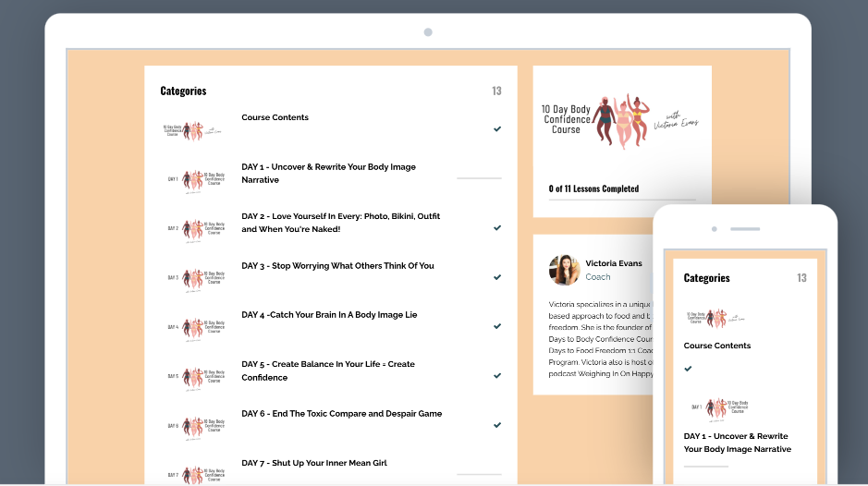868x486 pixels.
Task: Open DAY 5 - Create Balance In Your Life
Action: (328, 371)
